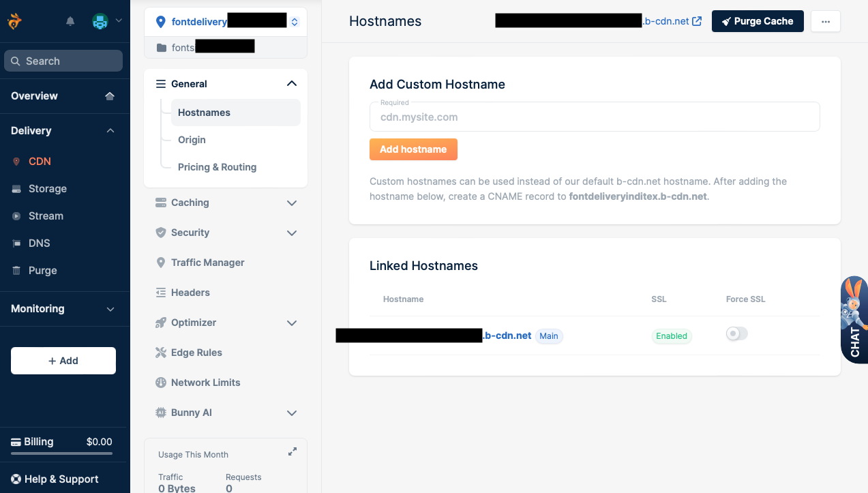Click the custom hostname input field
Viewport: 868px width, 493px height.
(x=595, y=117)
